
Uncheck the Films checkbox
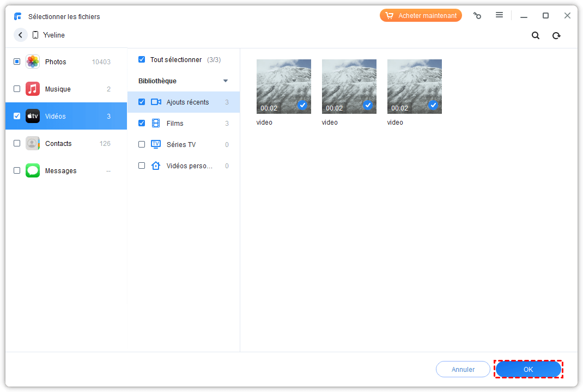[142, 123]
